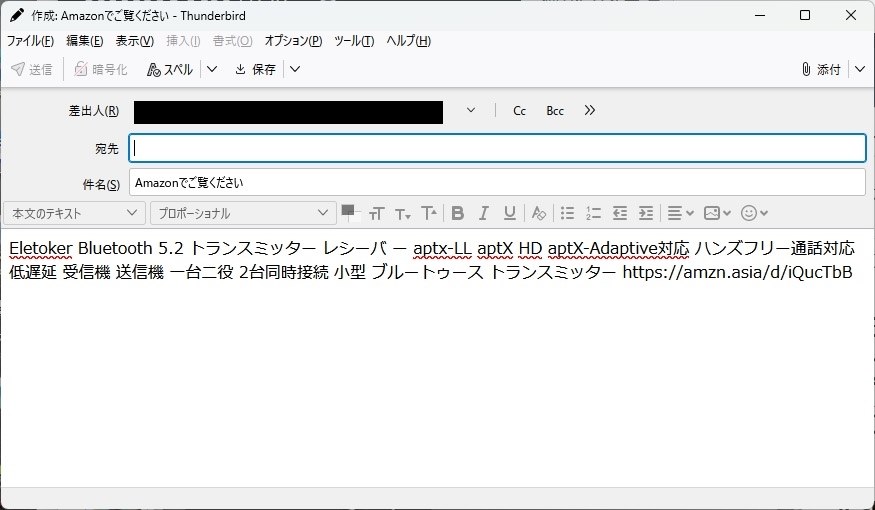875x510 pixels.
Task: Open the オプション menu
Action: [x=293, y=41]
